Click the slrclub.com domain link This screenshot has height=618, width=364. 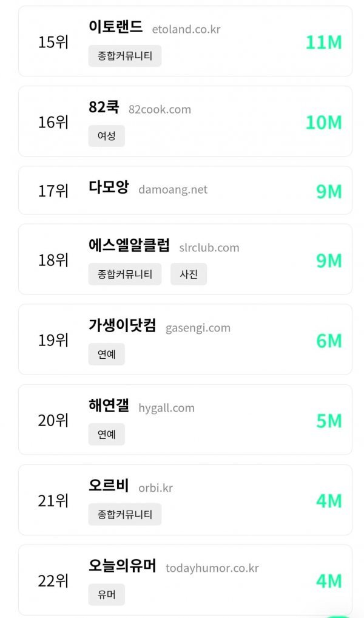(x=209, y=248)
